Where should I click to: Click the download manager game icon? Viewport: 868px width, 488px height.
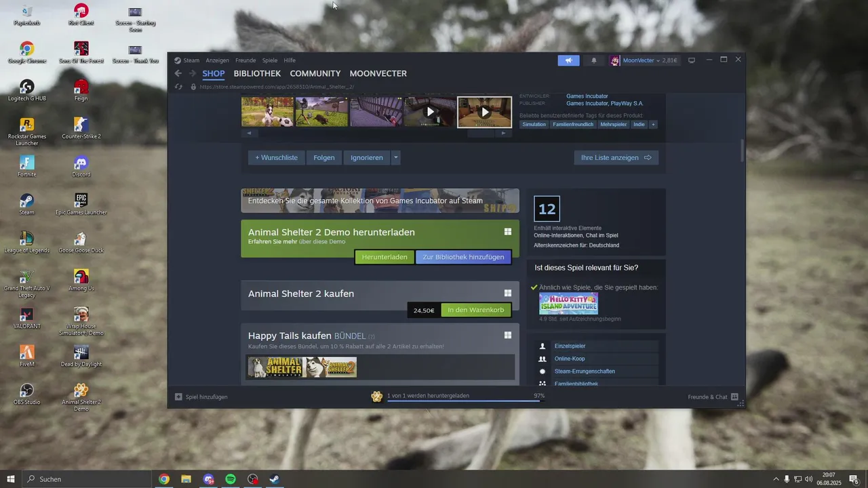[377, 396]
